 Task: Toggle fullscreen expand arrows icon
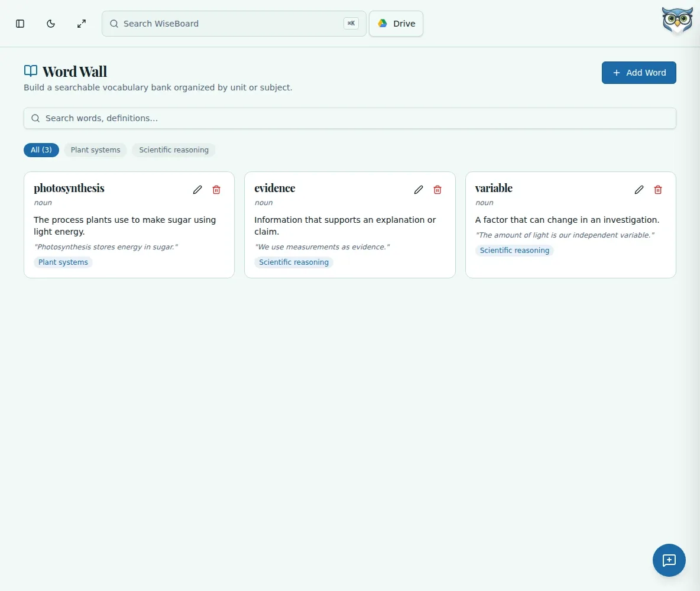pos(81,24)
